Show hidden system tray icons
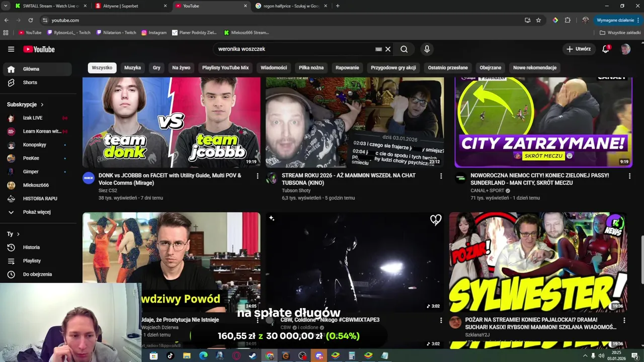Image resolution: width=644 pixels, height=362 pixels. click(x=585, y=356)
